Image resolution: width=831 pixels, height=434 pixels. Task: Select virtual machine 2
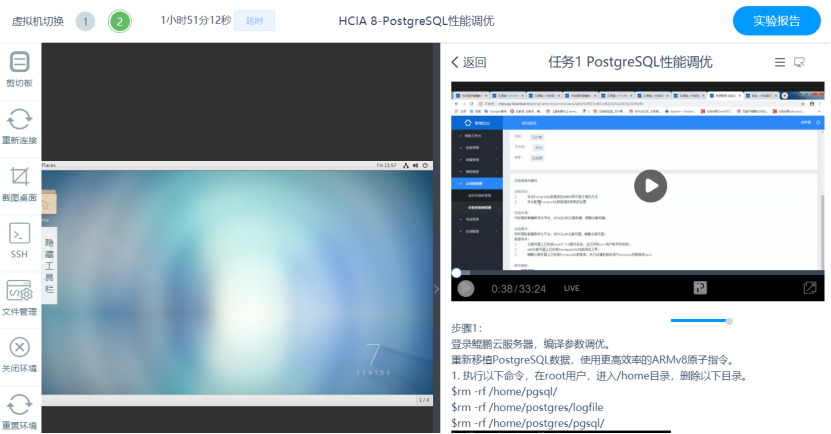[x=120, y=21]
